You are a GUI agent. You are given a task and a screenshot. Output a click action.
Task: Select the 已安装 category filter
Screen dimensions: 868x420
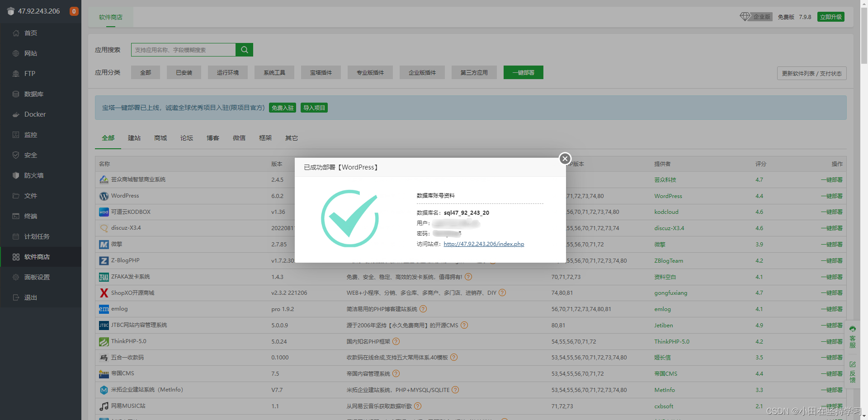[x=184, y=72]
